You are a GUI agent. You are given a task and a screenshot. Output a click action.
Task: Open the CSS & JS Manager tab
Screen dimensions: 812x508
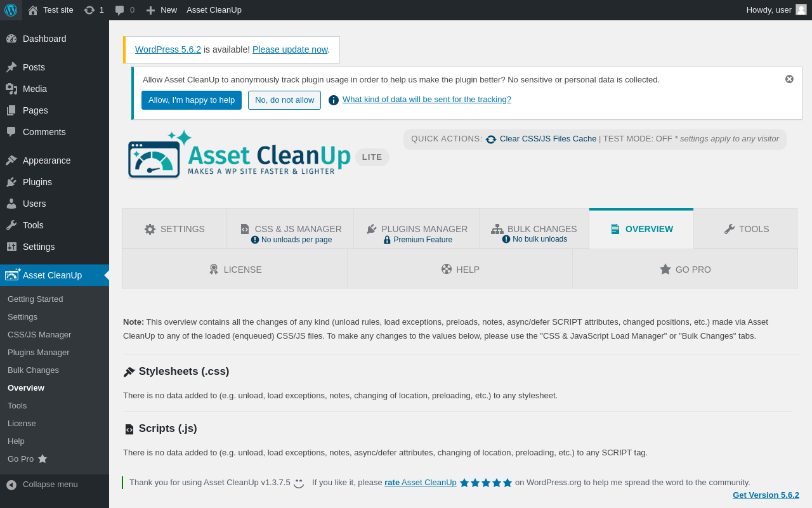click(x=291, y=229)
